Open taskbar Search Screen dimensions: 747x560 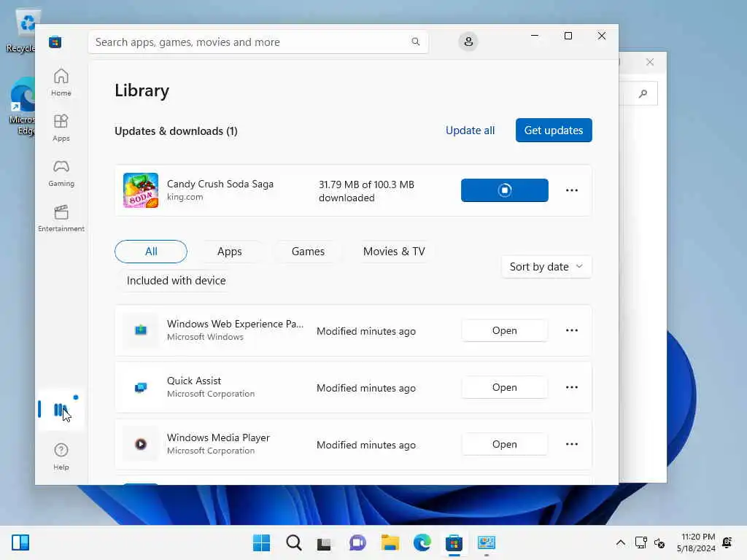click(293, 542)
